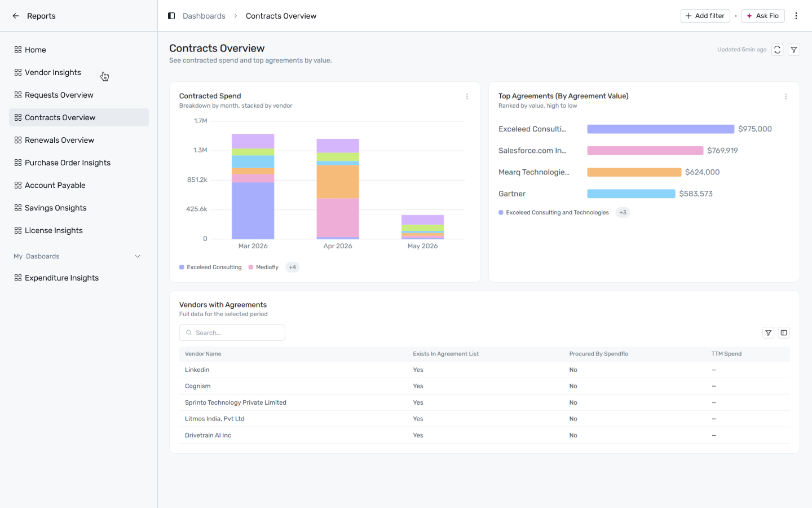Click the May 2026 stacked bar

[x=422, y=227]
